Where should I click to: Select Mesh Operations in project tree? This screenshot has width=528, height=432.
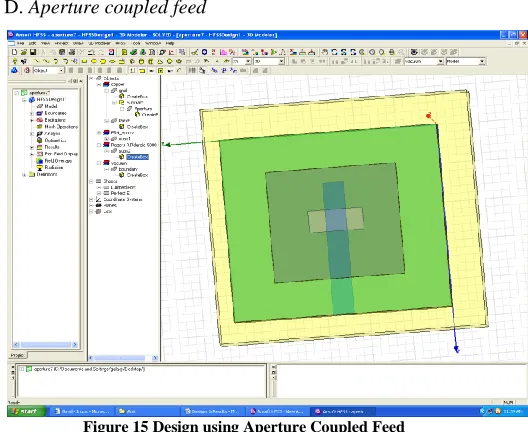point(61,127)
